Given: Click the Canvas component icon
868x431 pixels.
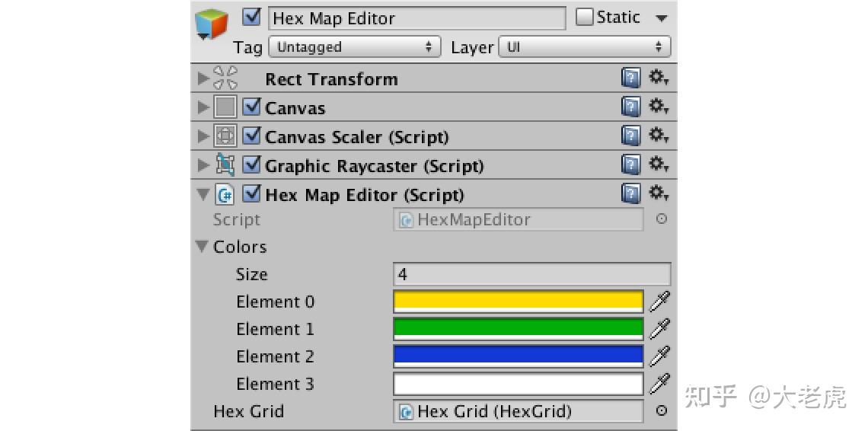Looking at the screenshot, I should coord(225,107).
